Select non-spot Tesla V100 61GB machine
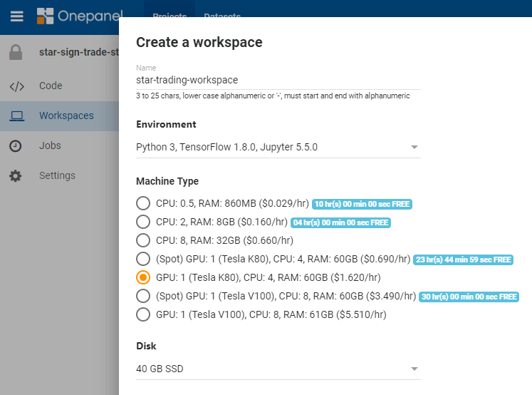 coord(143,314)
